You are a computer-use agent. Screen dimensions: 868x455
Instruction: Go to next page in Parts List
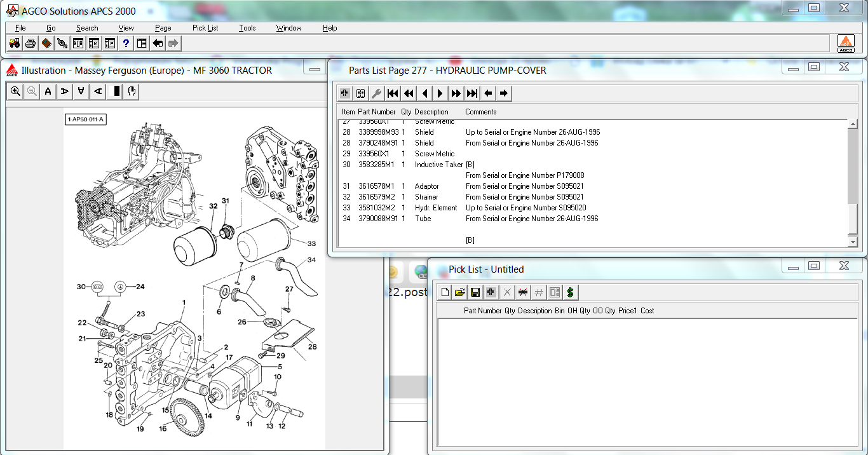(x=440, y=93)
